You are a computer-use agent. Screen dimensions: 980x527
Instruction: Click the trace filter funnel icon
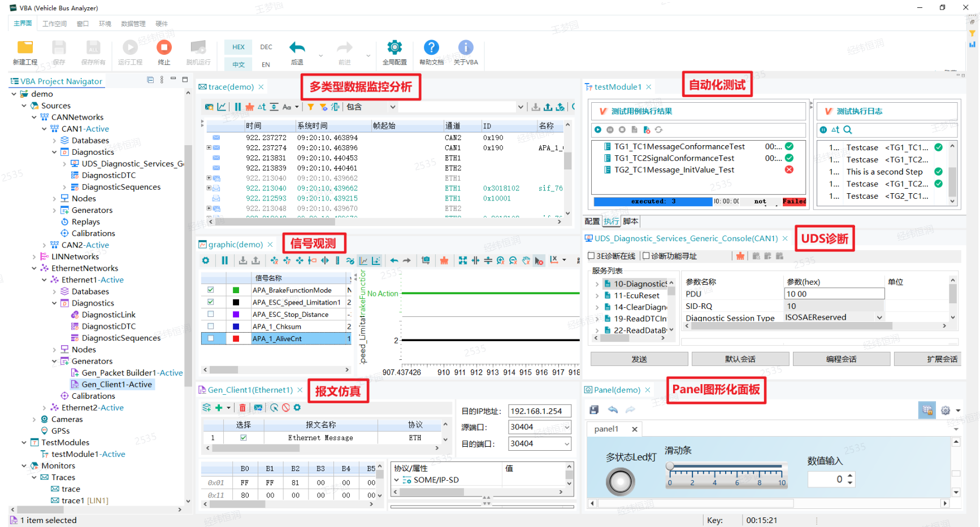tap(310, 107)
